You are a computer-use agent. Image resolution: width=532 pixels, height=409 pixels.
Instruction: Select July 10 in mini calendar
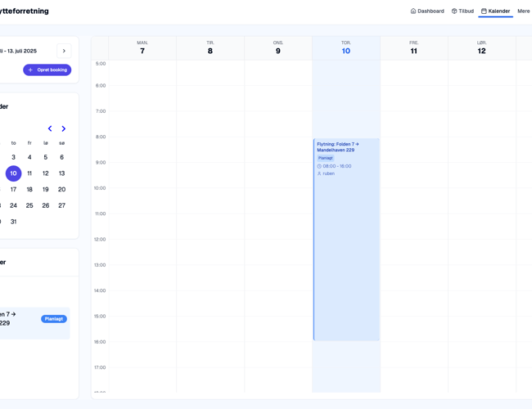(13, 173)
